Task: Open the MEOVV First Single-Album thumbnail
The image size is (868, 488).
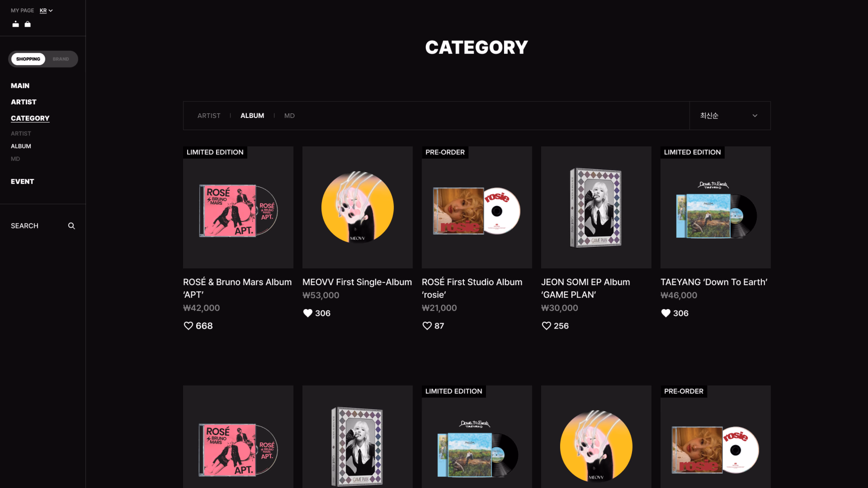Action: [x=357, y=207]
